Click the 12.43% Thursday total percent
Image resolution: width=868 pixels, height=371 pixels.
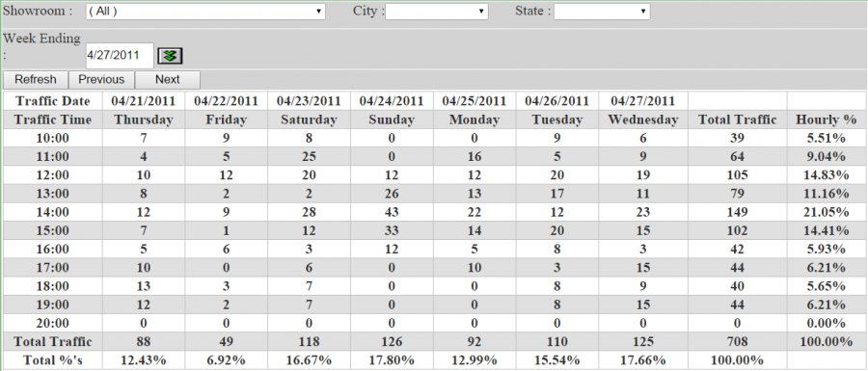click(144, 360)
